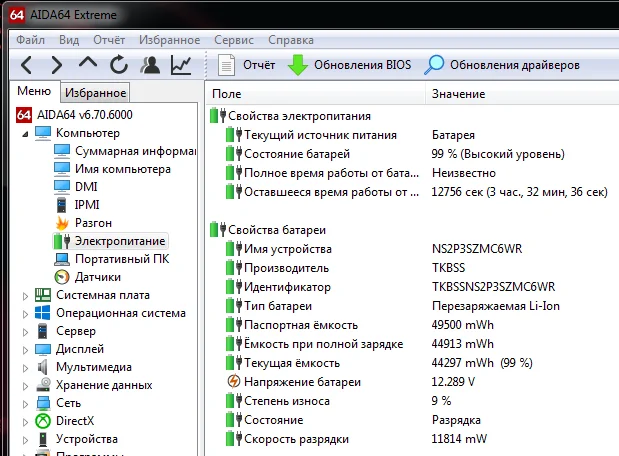Select Текущий источник питания row
The height and width of the screenshot is (456, 619).
point(413,135)
